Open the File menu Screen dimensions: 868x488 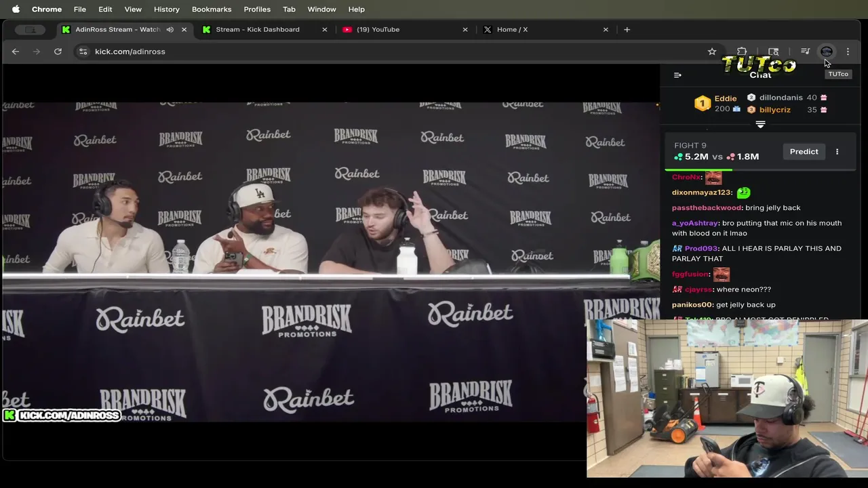pos(80,9)
